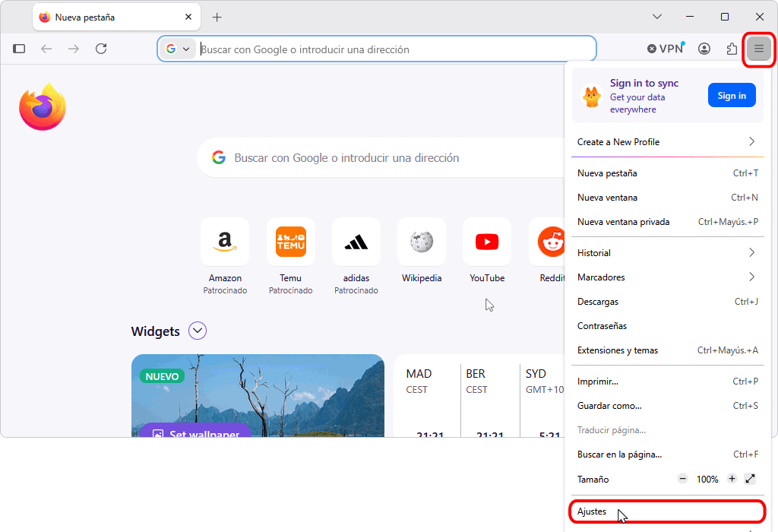
Task: Open the extensions puzzle icon
Action: 732,49
